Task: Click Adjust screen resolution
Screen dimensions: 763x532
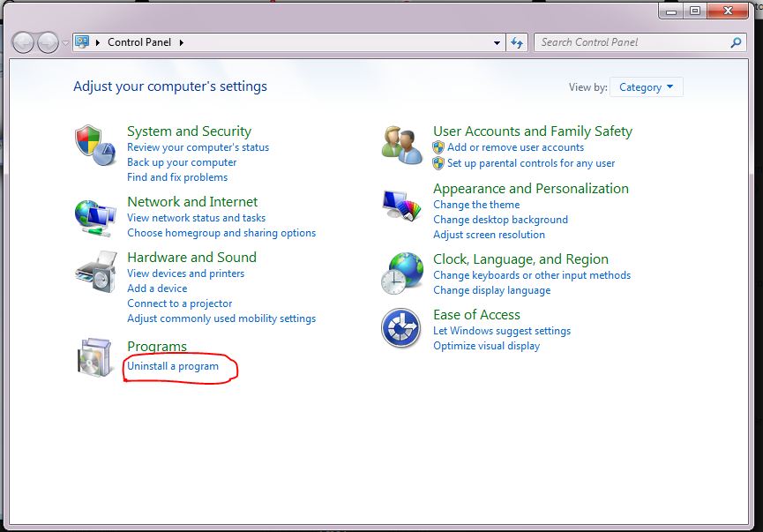Action: point(489,235)
